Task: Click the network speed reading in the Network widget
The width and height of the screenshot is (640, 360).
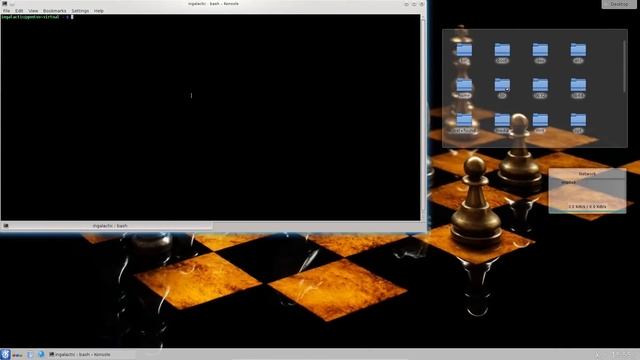Action: (x=587, y=207)
